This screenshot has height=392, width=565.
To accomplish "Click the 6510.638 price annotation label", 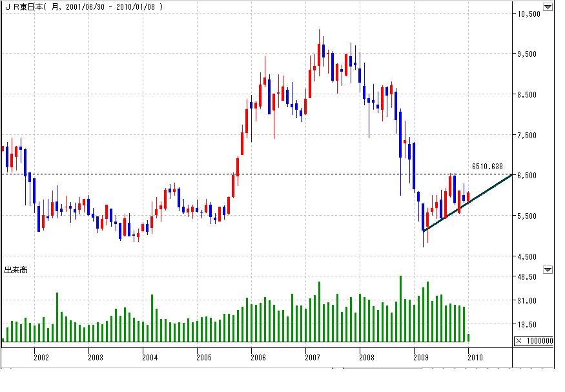I will [x=487, y=166].
